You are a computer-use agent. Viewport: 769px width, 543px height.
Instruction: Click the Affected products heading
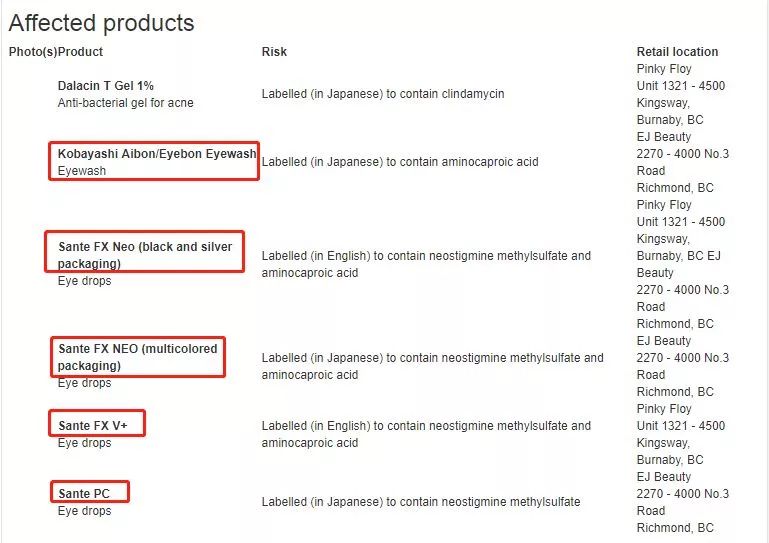coord(101,23)
